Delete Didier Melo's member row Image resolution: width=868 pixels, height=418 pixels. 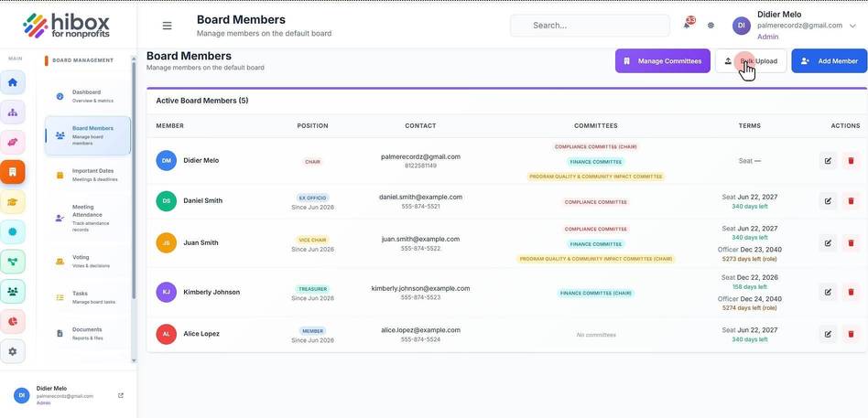[851, 161]
